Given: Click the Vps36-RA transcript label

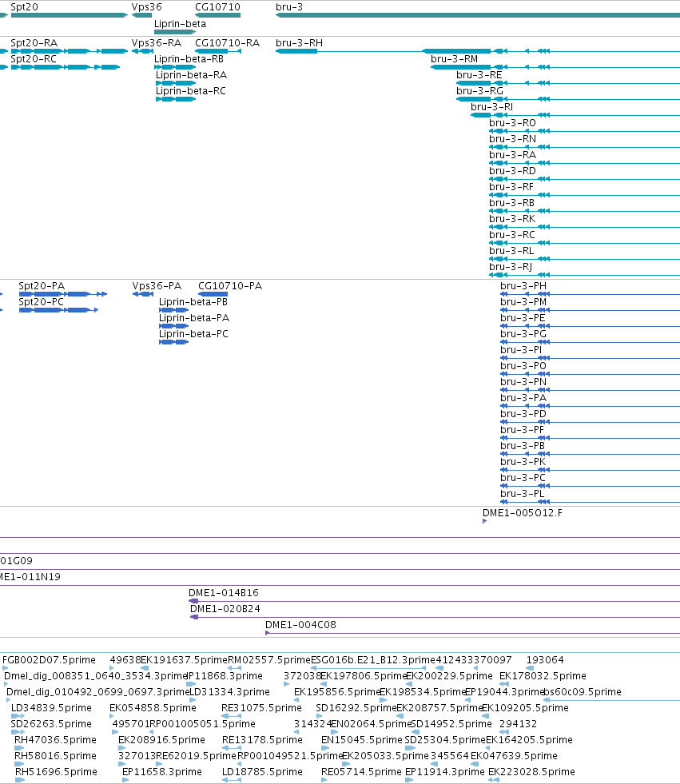Looking at the screenshot, I should tap(157, 43).
